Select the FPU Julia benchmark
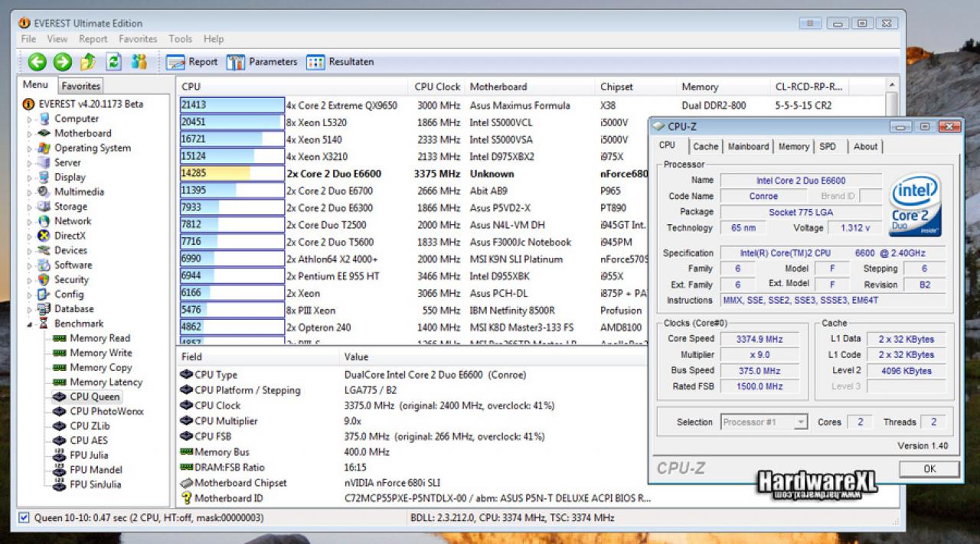Image resolution: width=980 pixels, height=544 pixels. 89,455
